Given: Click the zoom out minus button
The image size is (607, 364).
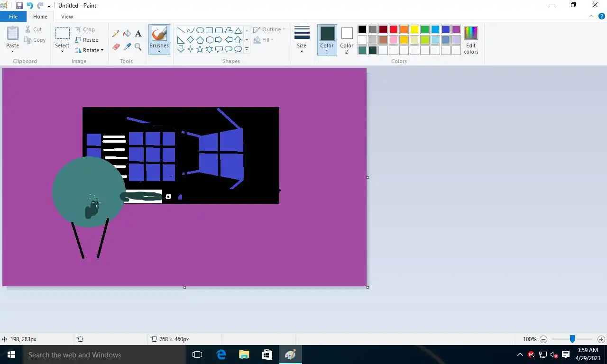Looking at the screenshot, I should [x=543, y=339].
